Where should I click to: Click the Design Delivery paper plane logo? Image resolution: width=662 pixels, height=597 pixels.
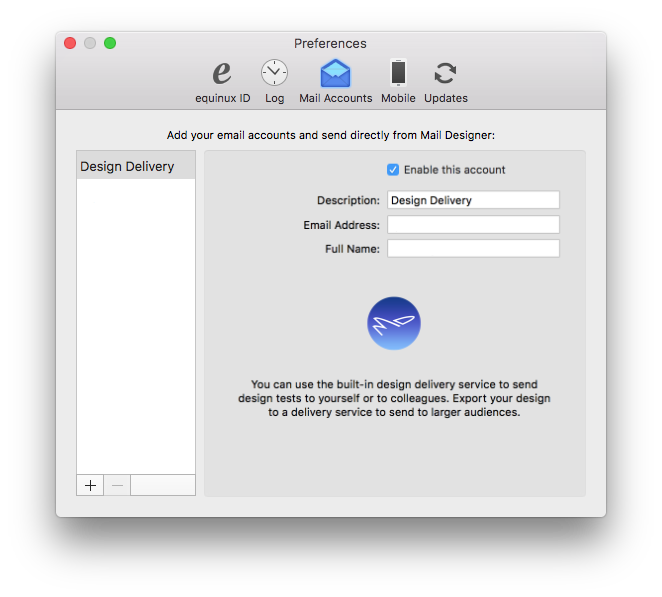click(394, 323)
